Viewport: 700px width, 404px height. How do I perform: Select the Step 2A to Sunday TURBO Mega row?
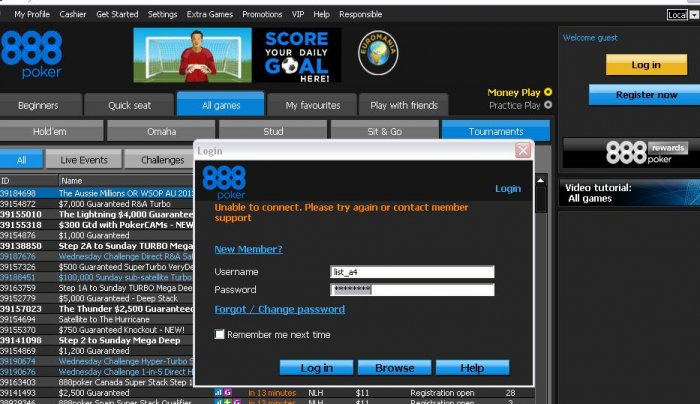pos(97,246)
